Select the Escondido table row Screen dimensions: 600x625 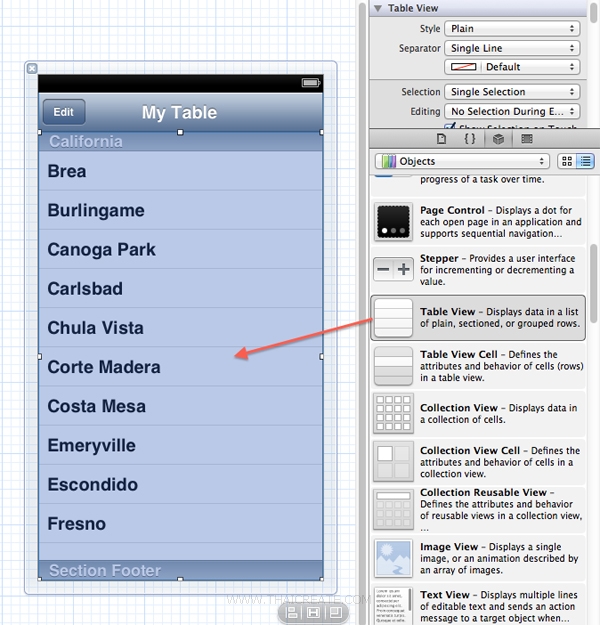181,484
